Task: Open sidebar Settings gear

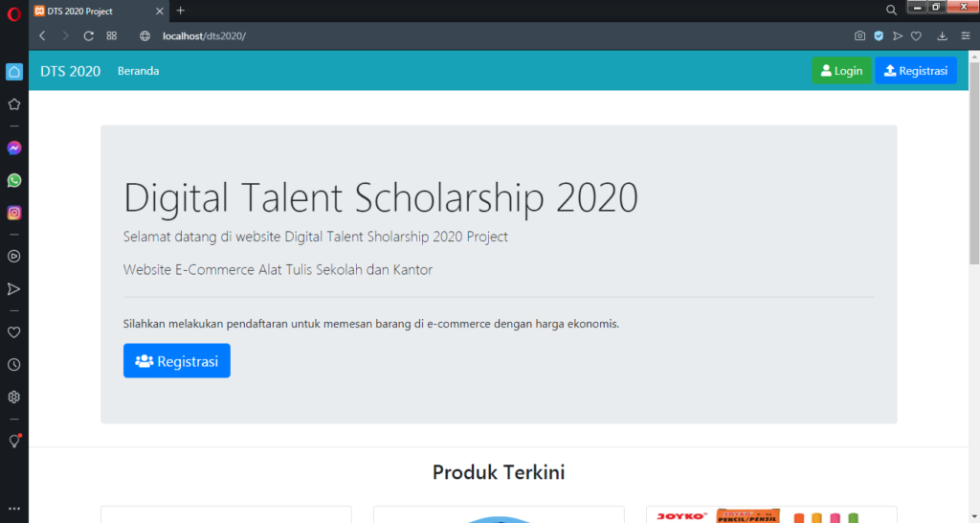Action: 13,398
